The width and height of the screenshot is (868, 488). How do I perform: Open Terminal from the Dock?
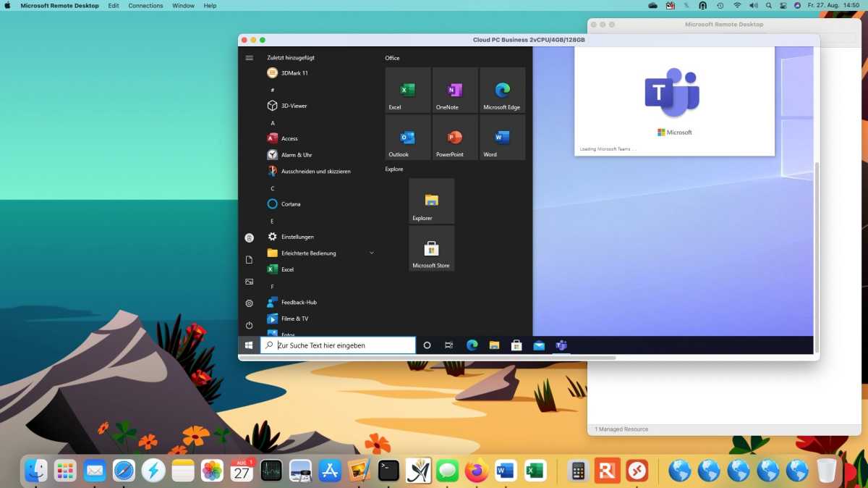[x=388, y=471]
